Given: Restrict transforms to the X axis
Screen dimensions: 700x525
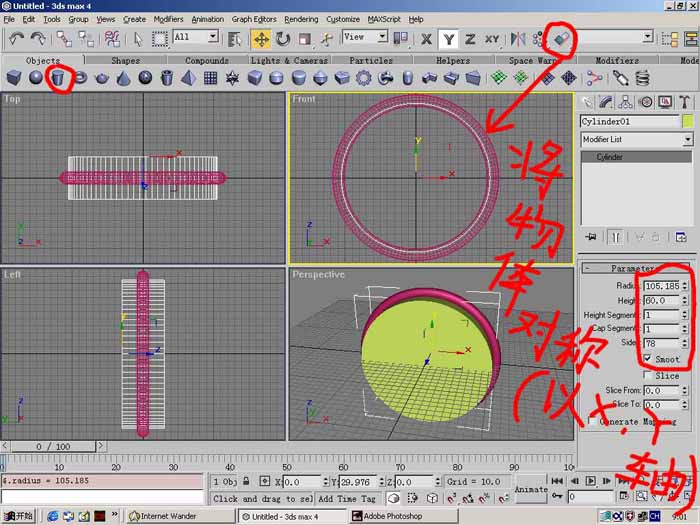Looking at the screenshot, I should pyautogui.click(x=426, y=39).
